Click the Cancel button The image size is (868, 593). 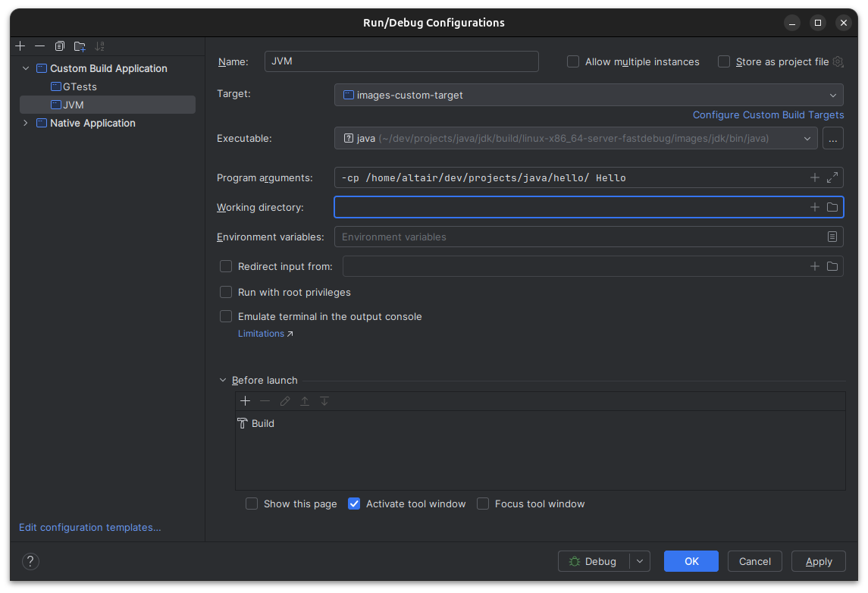pos(754,561)
